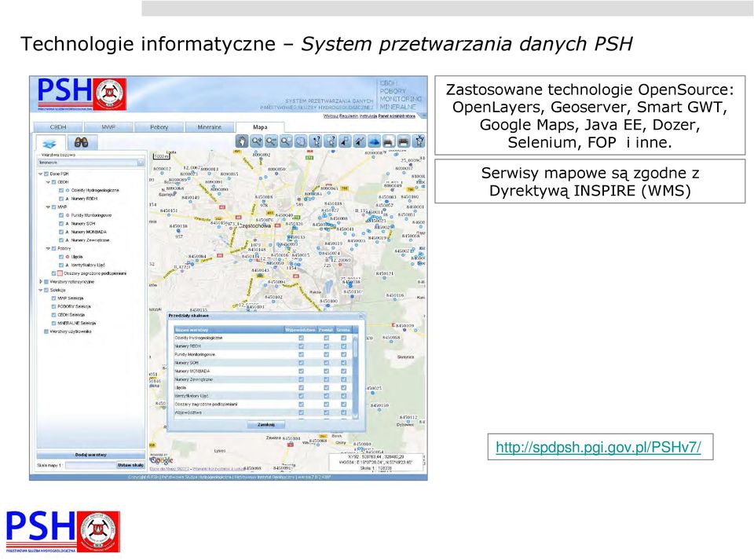Viewport: 754px width, 560px height.
Task: Close the Przedziały skalowe dialog with X
Action: pyautogui.click(x=361, y=316)
